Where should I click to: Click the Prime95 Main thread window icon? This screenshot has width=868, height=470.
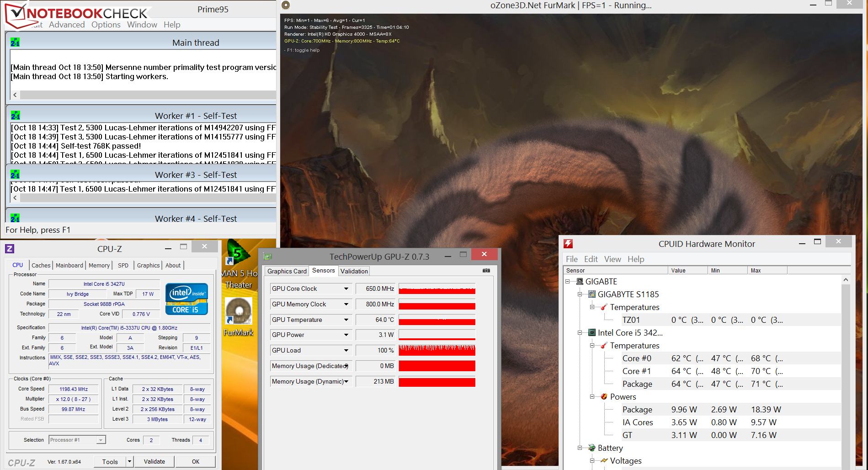click(15, 42)
